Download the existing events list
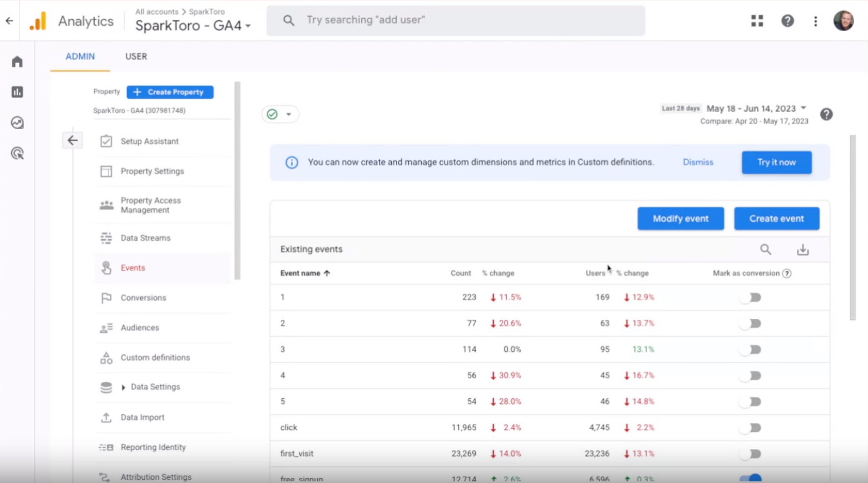Screen dimensions: 868x483 tap(802, 249)
